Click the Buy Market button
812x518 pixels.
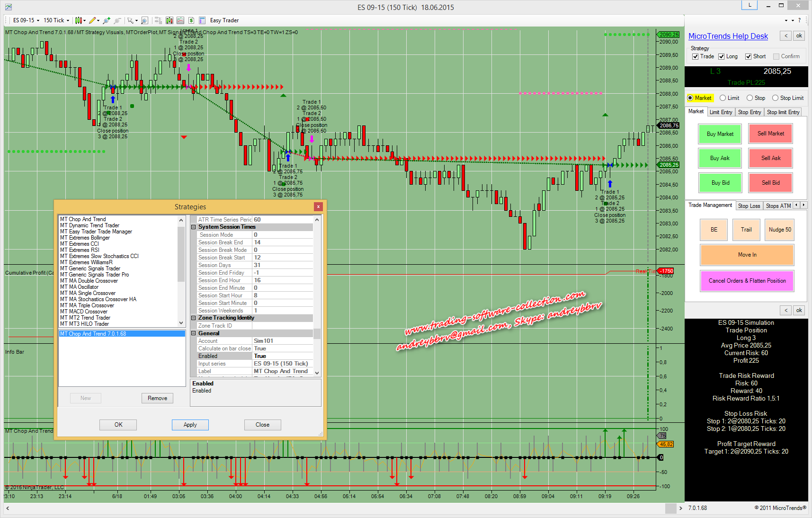[x=720, y=134]
